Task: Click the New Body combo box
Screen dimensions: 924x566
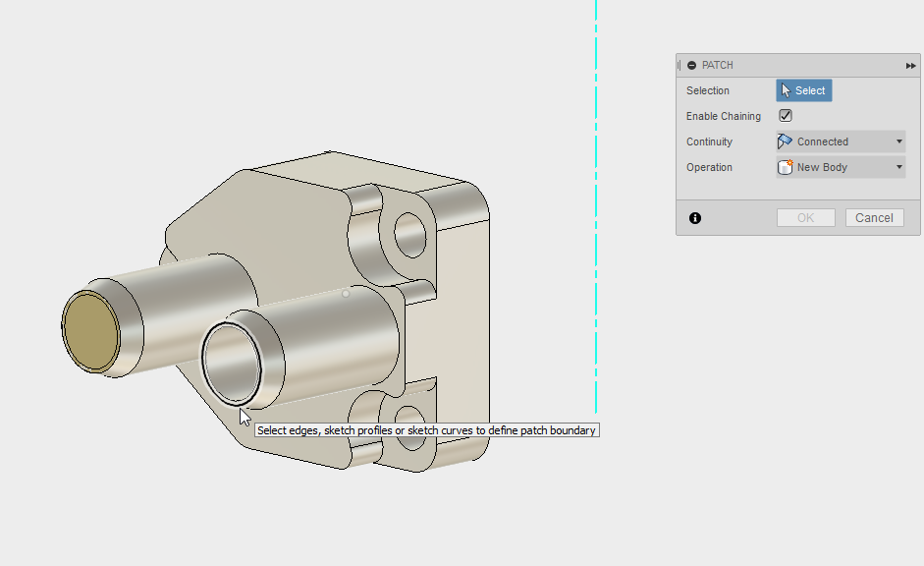Action: point(840,167)
